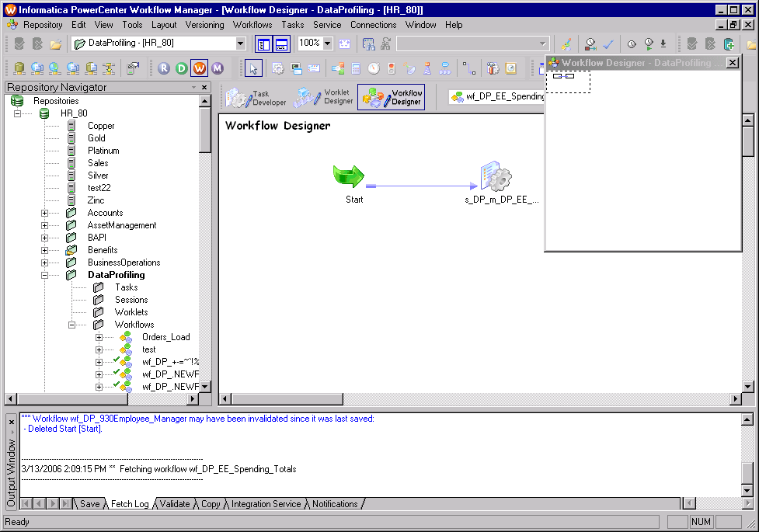The image size is (759, 532).
Task: Open the 100% zoom dropdown
Action: click(x=328, y=43)
